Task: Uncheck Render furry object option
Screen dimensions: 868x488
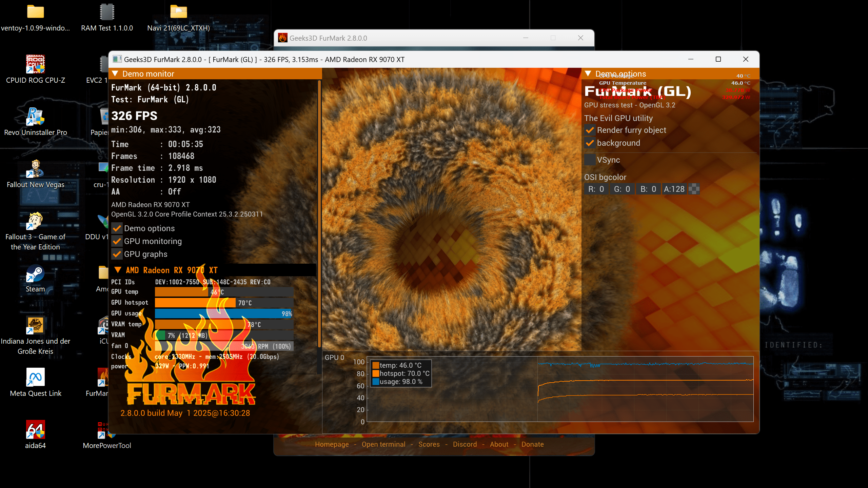Action: [x=590, y=130]
